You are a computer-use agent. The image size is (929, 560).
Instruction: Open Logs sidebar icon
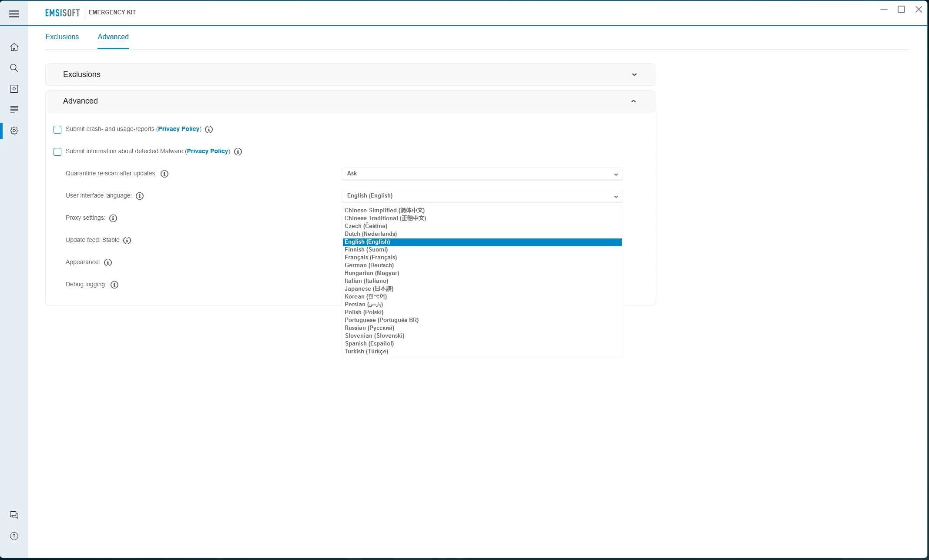pos(14,109)
